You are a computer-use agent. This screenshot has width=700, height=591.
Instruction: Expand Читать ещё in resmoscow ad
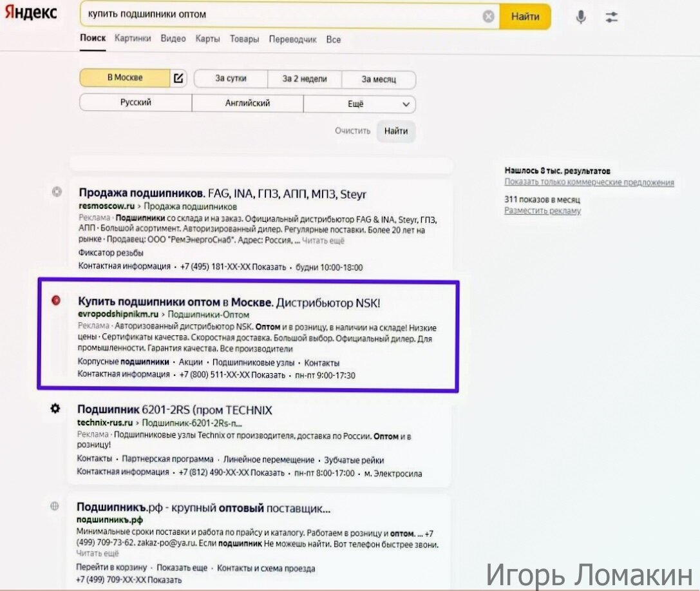pyautogui.click(x=323, y=241)
